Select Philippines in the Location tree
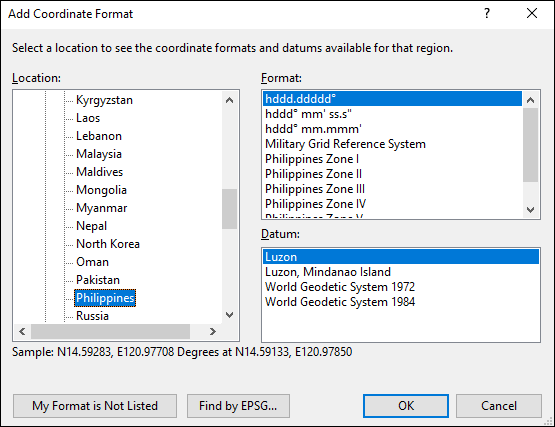 (x=105, y=298)
